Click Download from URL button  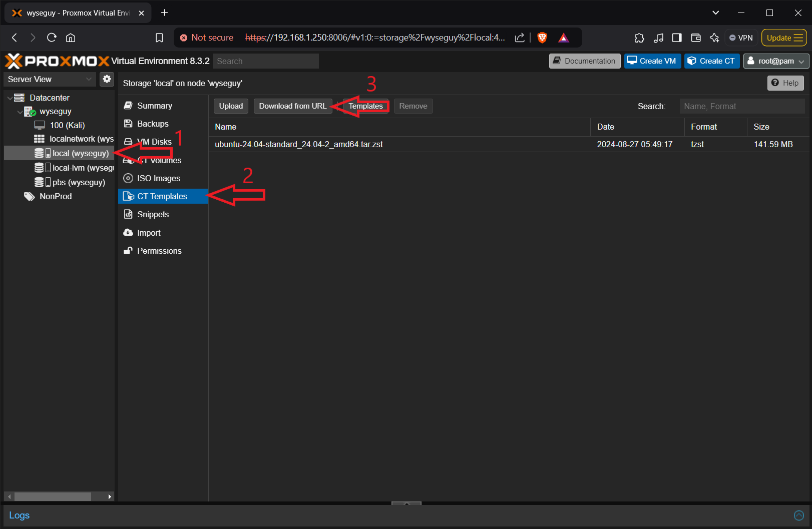coord(292,106)
